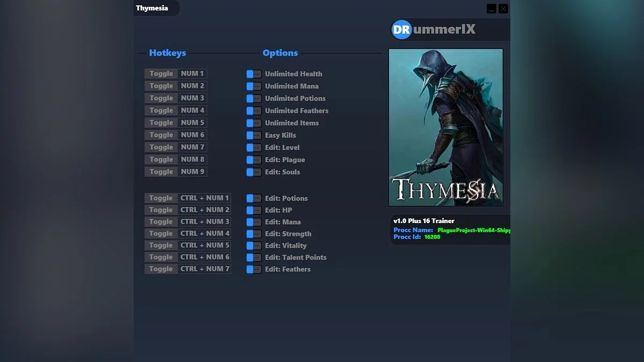This screenshot has height=362, width=644.
Task: Enable the Unlimited Health switch
Action: point(253,73)
